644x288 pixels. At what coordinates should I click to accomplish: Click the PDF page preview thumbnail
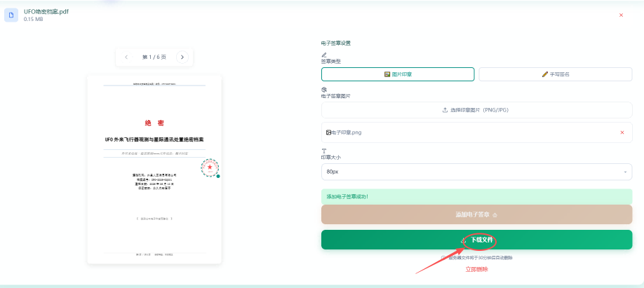[154, 170]
